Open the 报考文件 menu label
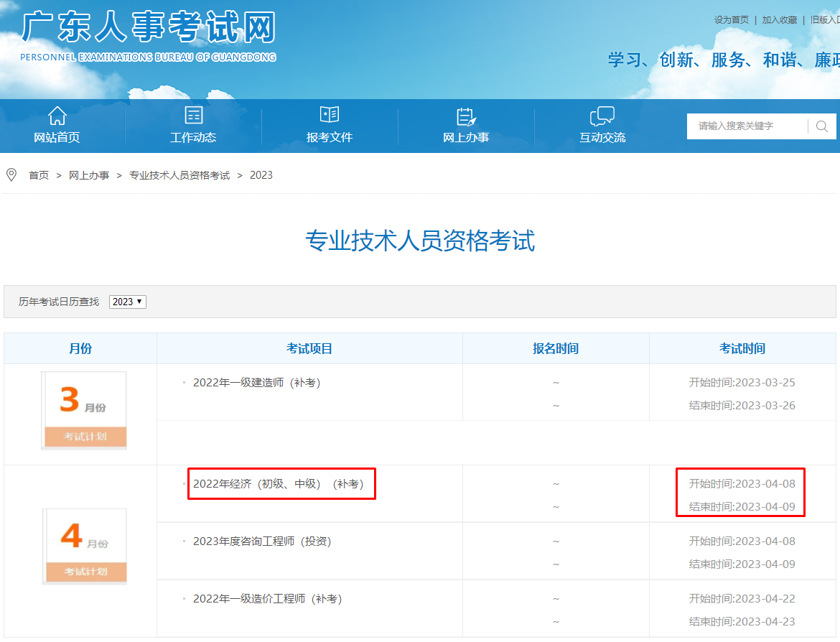This screenshot has height=642, width=840. click(x=330, y=137)
